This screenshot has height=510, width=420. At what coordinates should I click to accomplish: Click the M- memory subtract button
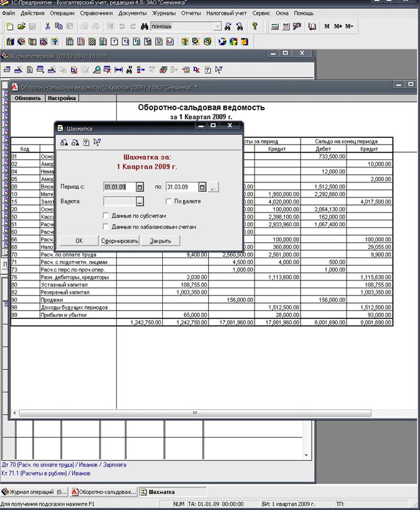coord(349,26)
